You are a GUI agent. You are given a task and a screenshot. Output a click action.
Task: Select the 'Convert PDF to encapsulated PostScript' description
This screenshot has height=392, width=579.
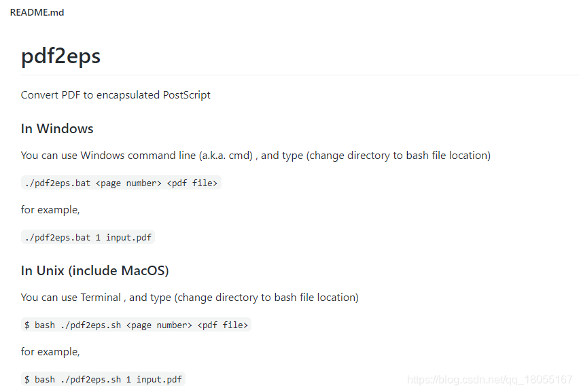pos(116,95)
